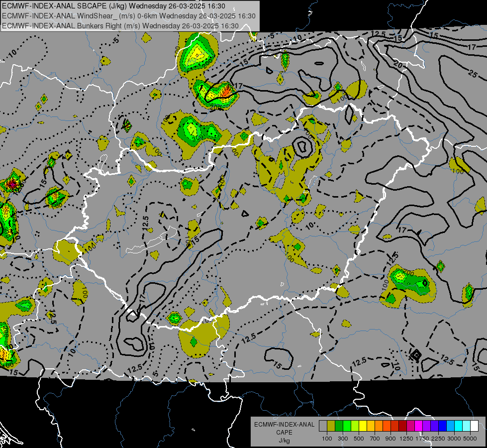Click the purple legend swatch
487x448 pixels.
[427, 426]
